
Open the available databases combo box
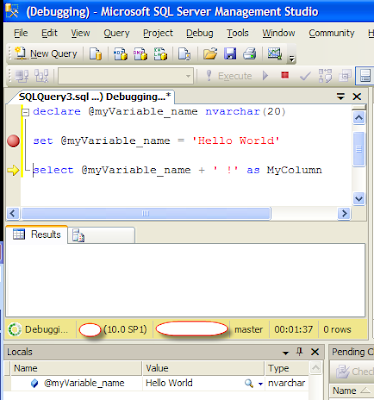(126, 76)
